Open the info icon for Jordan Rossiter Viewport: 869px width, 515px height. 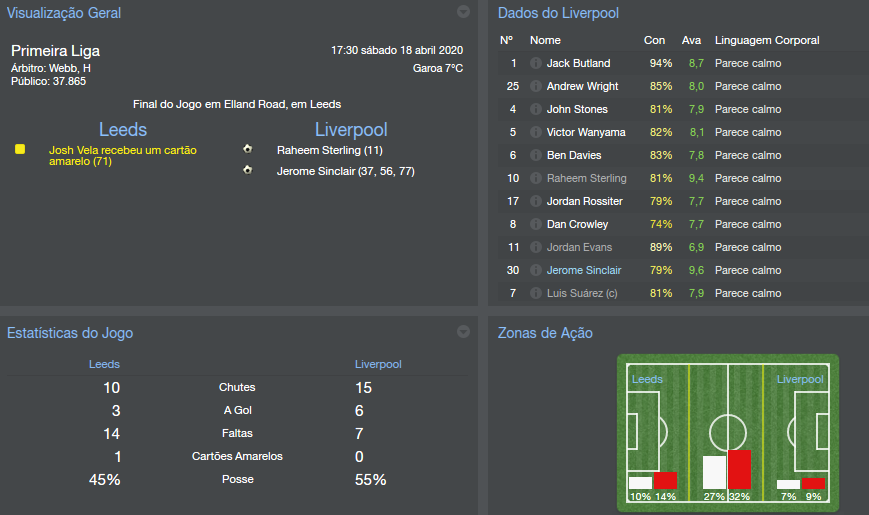pos(535,201)
